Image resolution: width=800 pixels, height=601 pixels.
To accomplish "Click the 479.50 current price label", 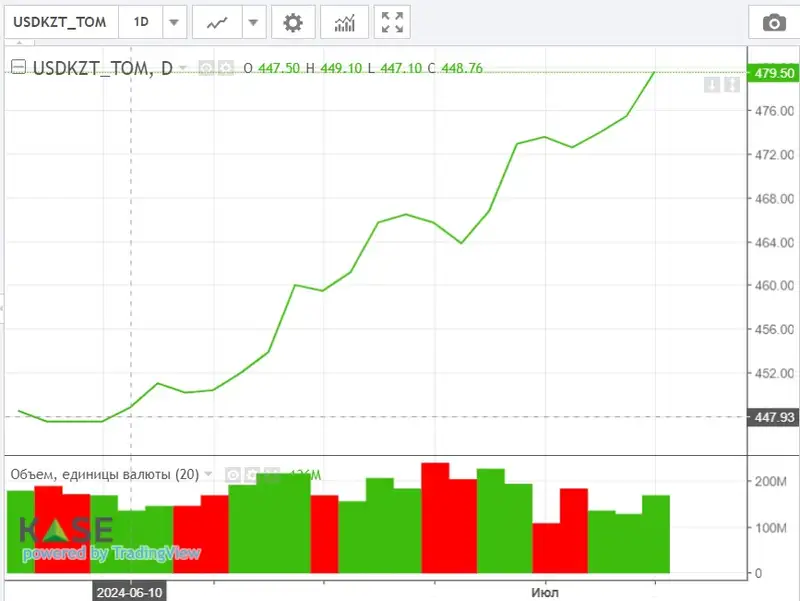I will tap(774, 73).
